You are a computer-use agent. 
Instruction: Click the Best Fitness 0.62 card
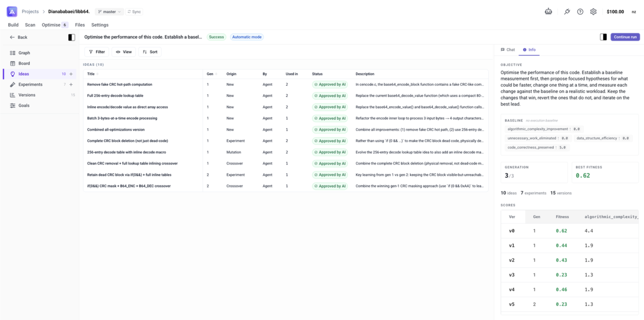pos(605,172)
